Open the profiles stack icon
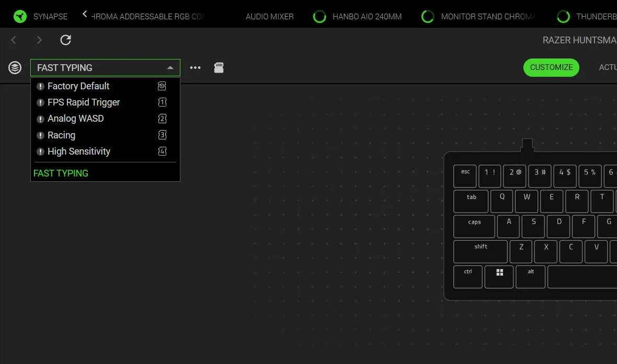 (x=15, y=67)
